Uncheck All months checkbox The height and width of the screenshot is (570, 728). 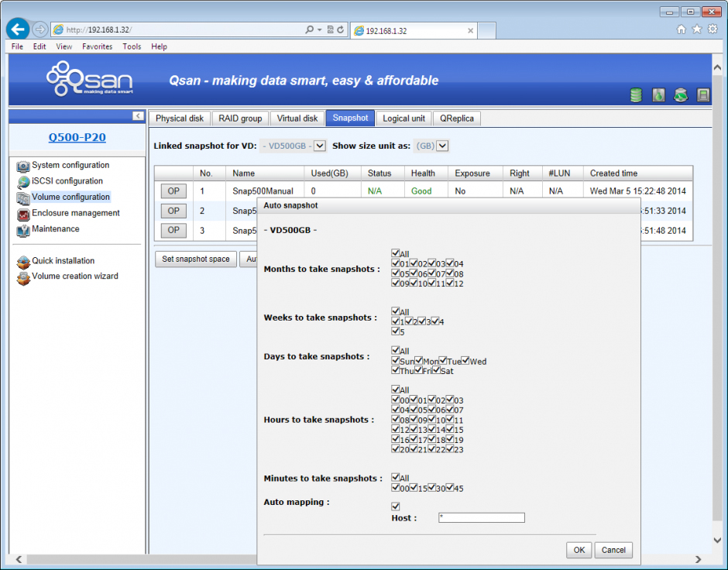click(396, 253)
